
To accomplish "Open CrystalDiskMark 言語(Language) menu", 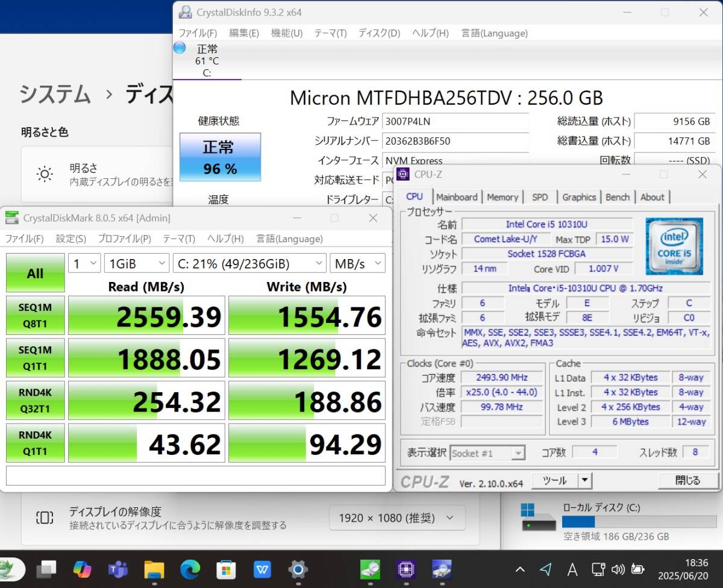I will [289, 239].
